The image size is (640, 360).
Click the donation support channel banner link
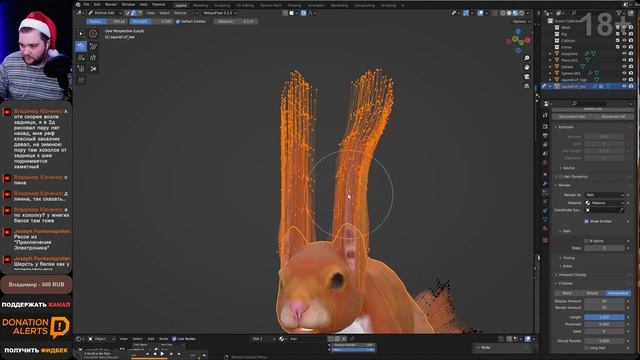pos(36,304)
